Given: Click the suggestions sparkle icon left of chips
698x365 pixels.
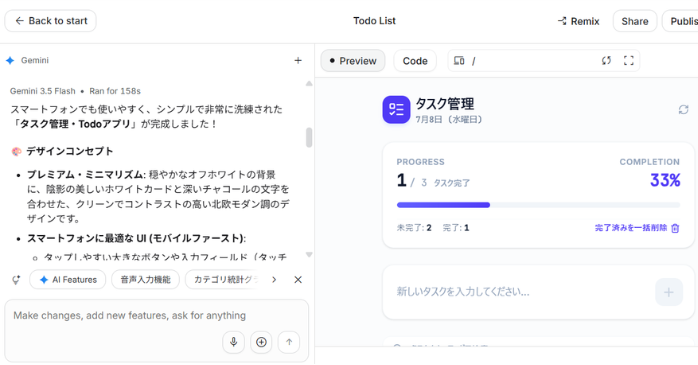Looking at the screenshot, I should pos(16,280).
